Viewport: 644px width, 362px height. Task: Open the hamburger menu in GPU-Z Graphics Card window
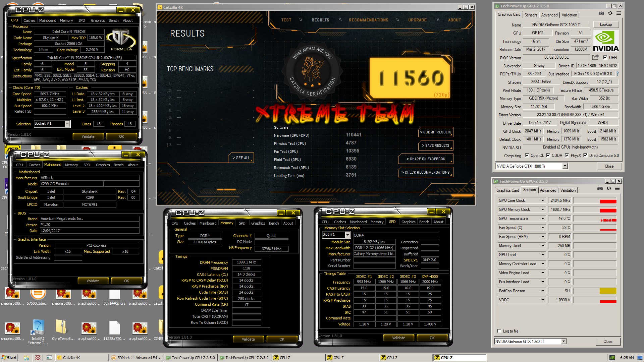tap(619, 13)
